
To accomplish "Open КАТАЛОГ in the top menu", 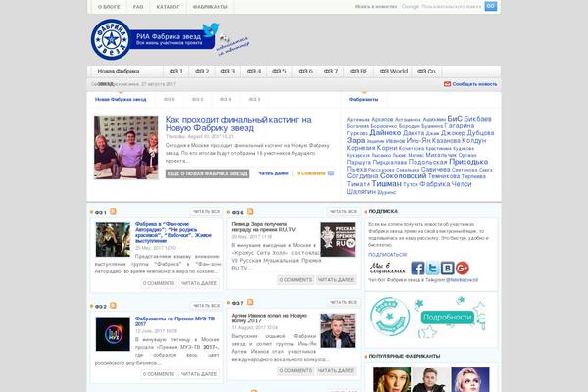I will click(168, 7).
